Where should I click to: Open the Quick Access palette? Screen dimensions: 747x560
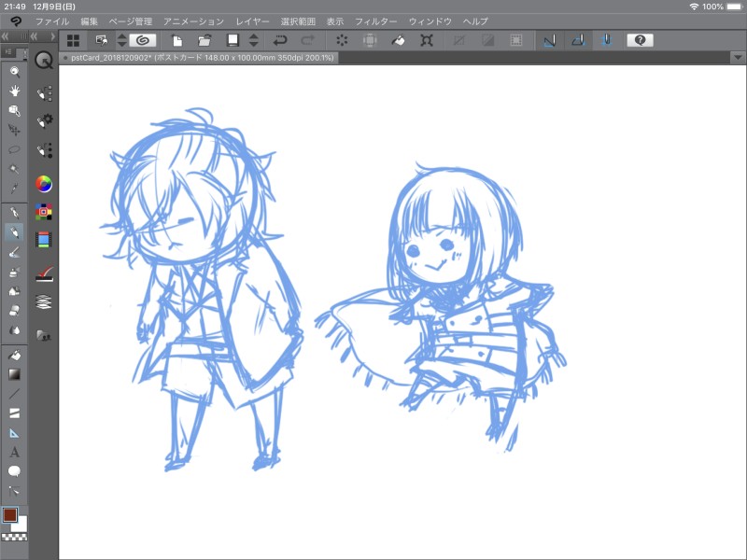[44, 61]
